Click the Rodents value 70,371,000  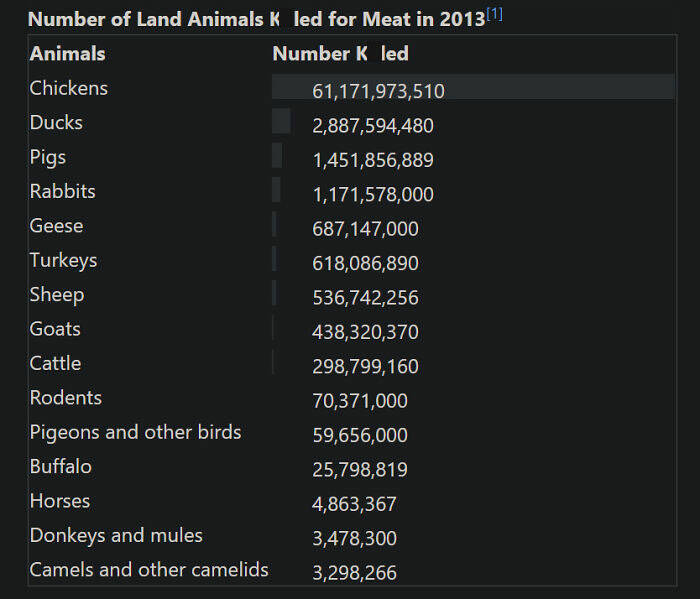click(x=360, y=401)
